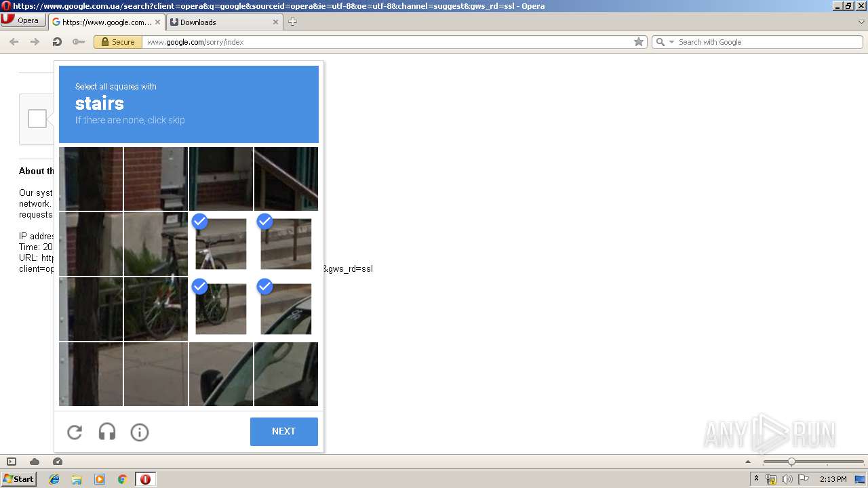Viewport: 868px width, 488px height.
Task: Select the plain sidewalk tile in bottom row
Action: coord(156,374)
